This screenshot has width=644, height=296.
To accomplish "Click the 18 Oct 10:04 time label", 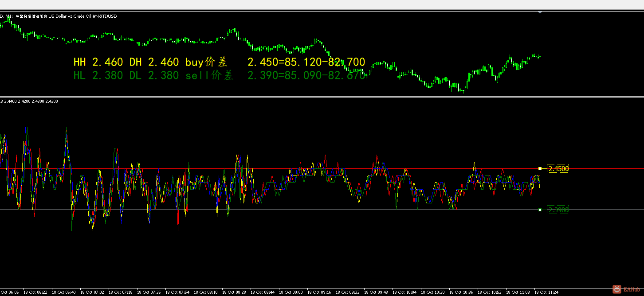I will pyautogui.click(x=404, y=292).
